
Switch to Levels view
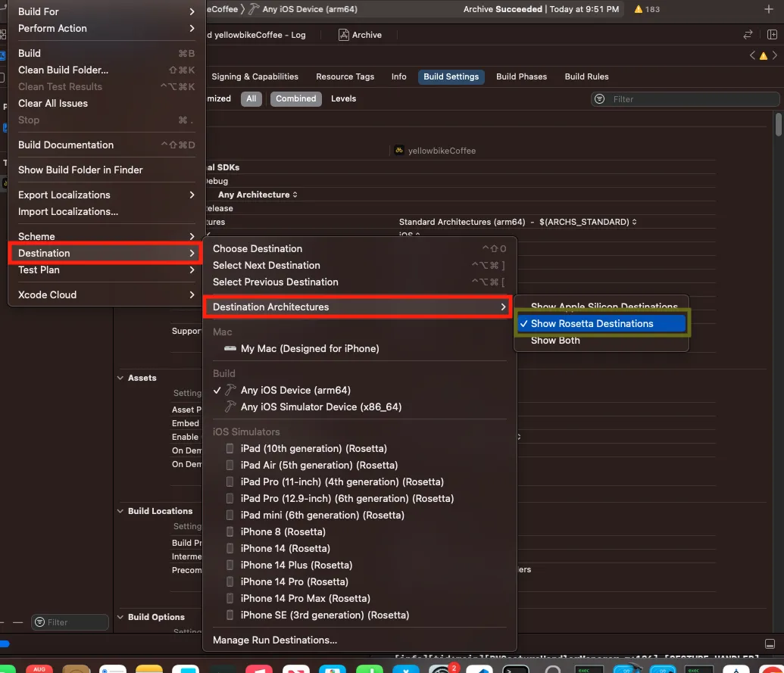(x=343, y=99)
